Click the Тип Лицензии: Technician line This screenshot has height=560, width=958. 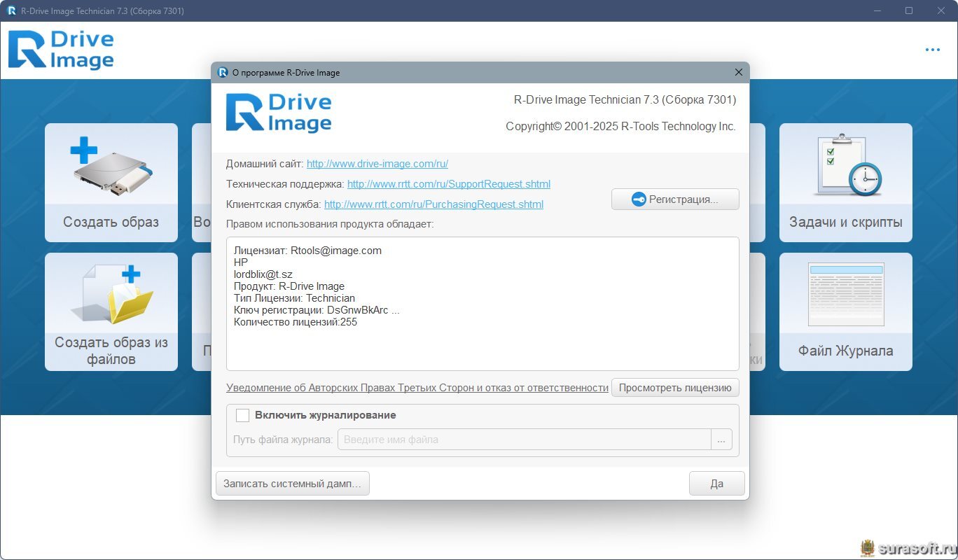click(x=295, y=298)
